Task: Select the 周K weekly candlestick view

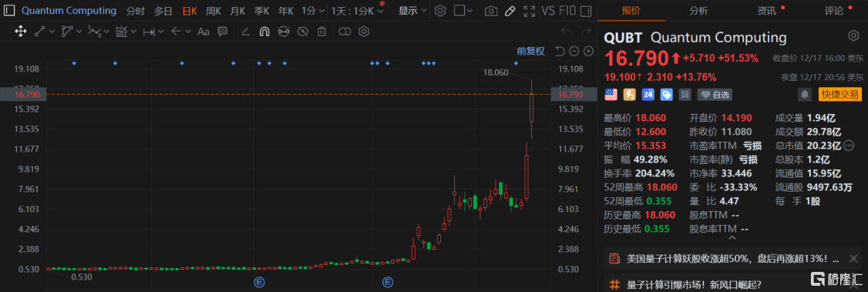Action: tap(214, 11)
